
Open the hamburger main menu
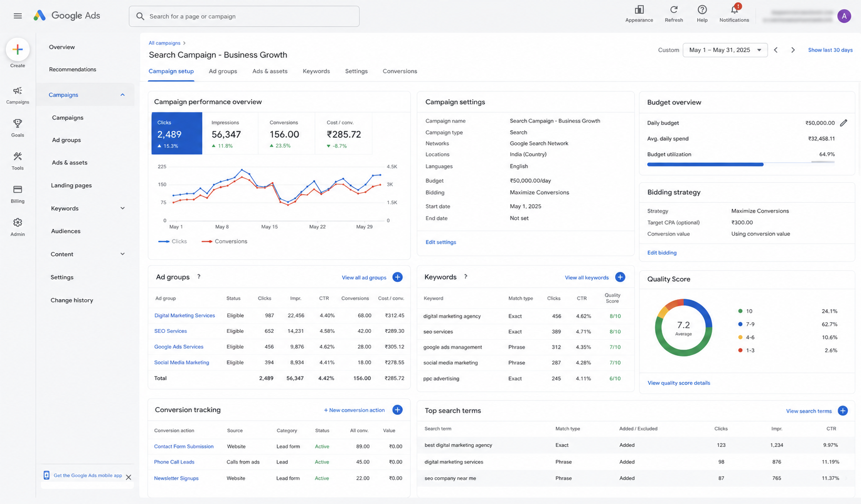click(x=18, y=16)
